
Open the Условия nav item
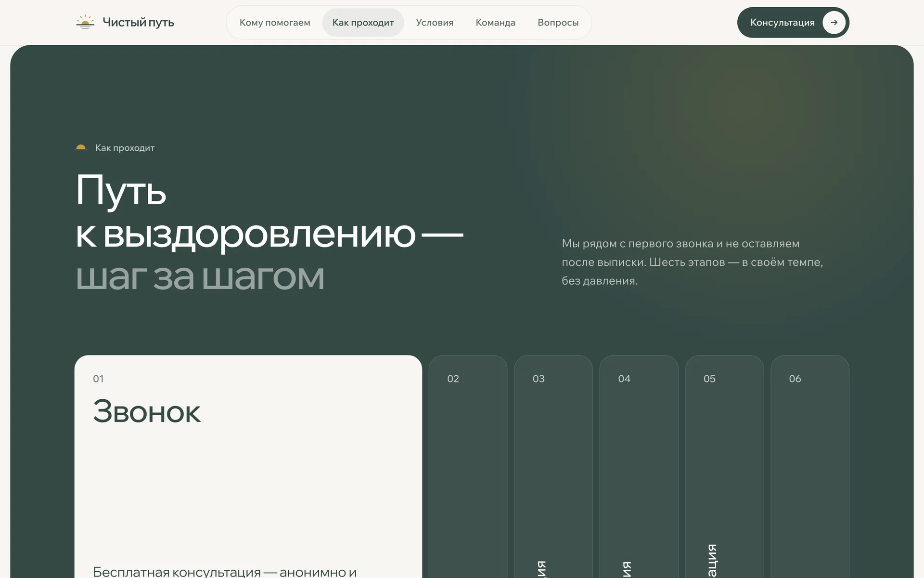pos(435,23)
